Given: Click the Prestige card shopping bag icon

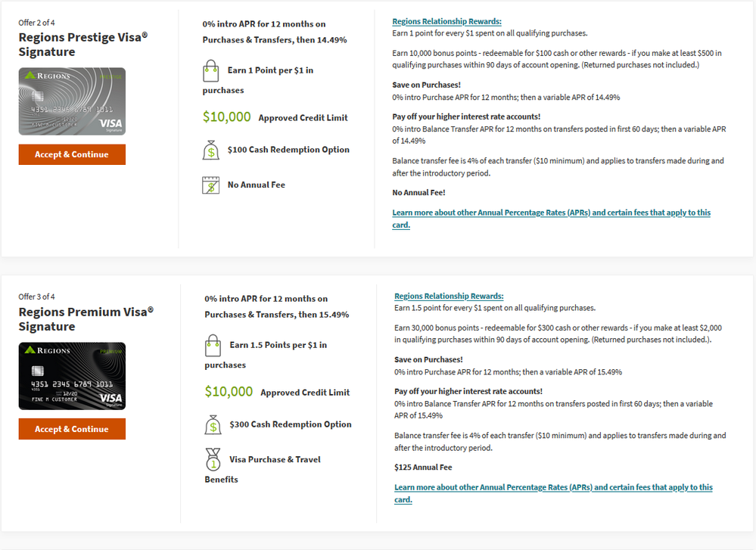Looking at the screenshot, I should 210,71.
